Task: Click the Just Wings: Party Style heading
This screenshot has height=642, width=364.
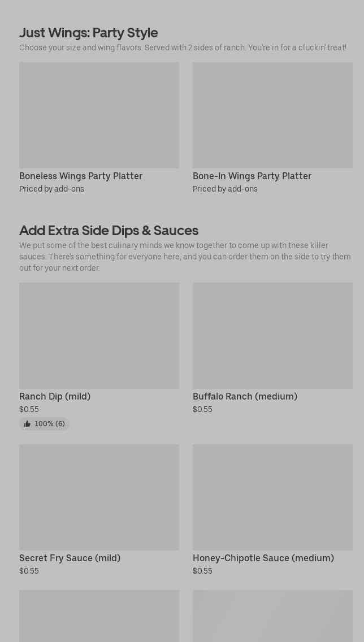Action: point(88,32)
